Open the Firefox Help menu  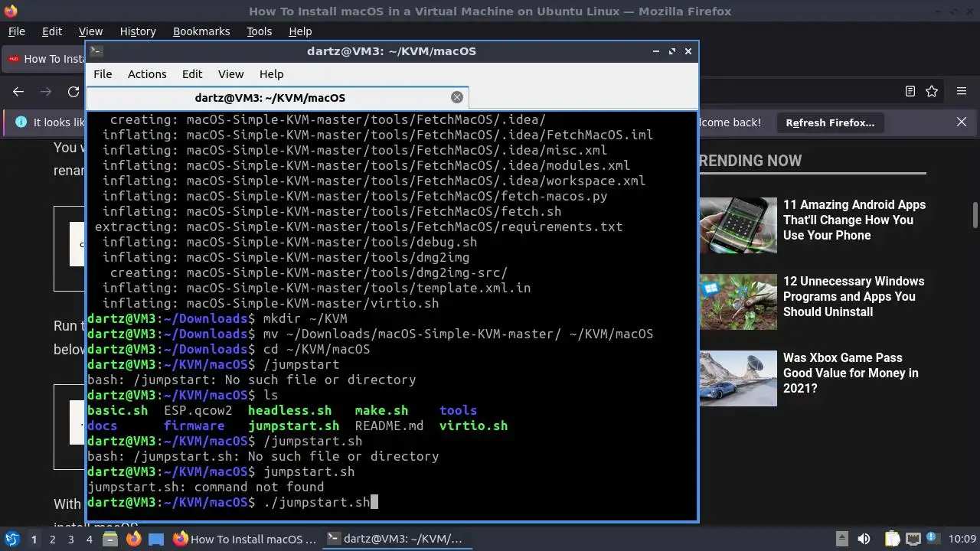(300, 31)
